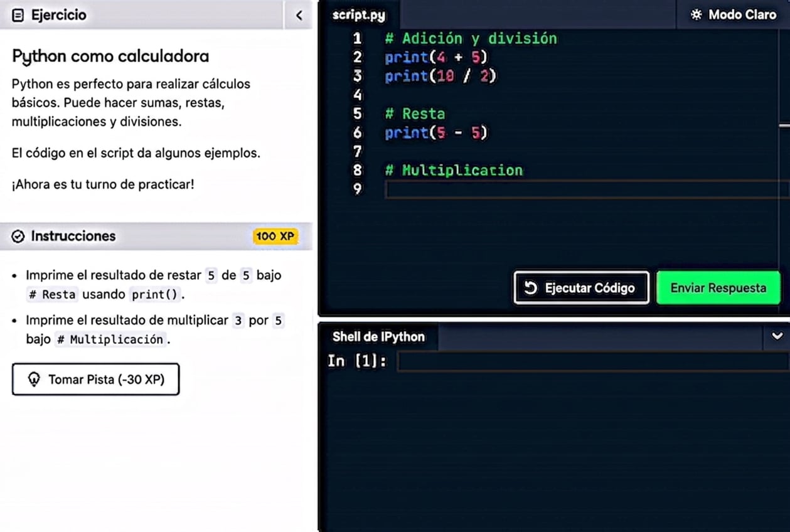Click the inline code 'print()' in instructions
This screenshot has height=532, width=790.
coord(155,294)
